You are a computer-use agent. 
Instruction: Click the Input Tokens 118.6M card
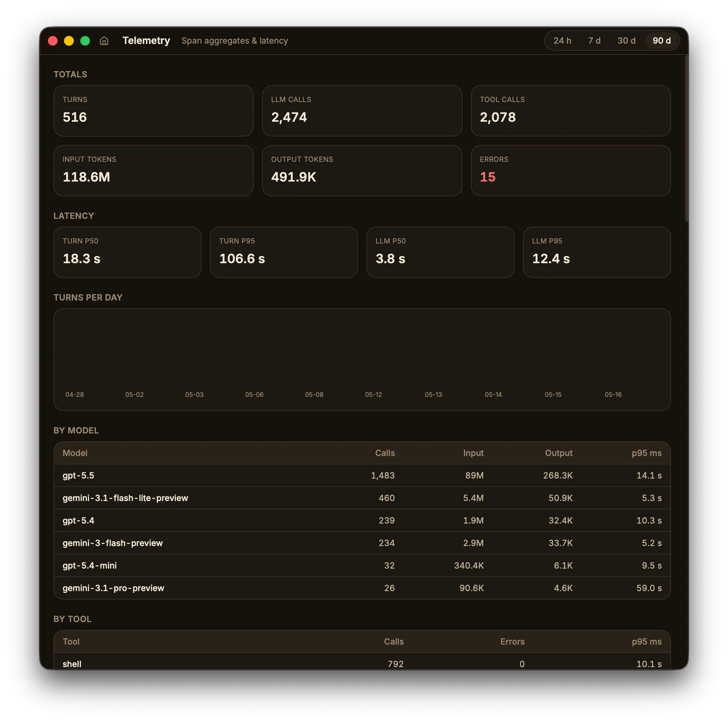point(153,171)
